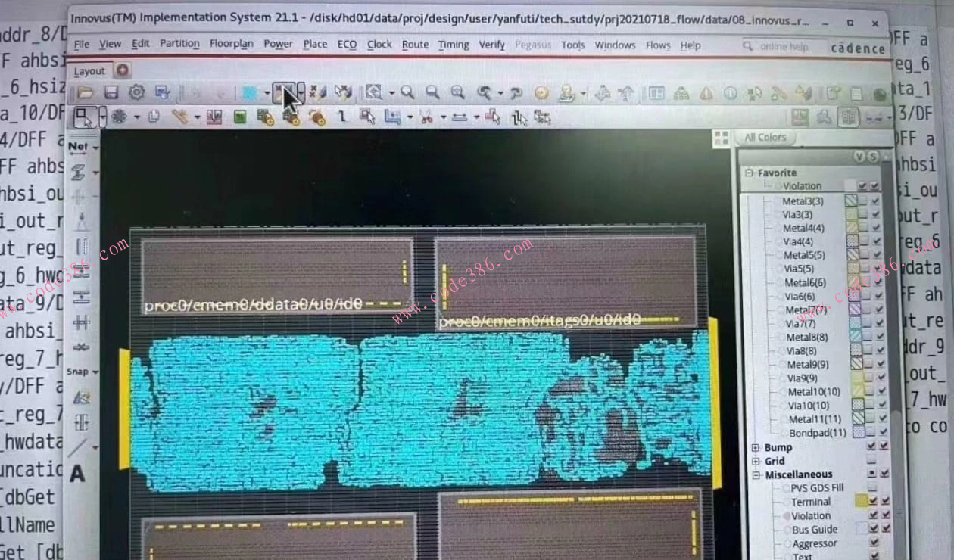Click the V button in layer panel header
Viewport: 954px width, 560px height.
tap(859, 157)
